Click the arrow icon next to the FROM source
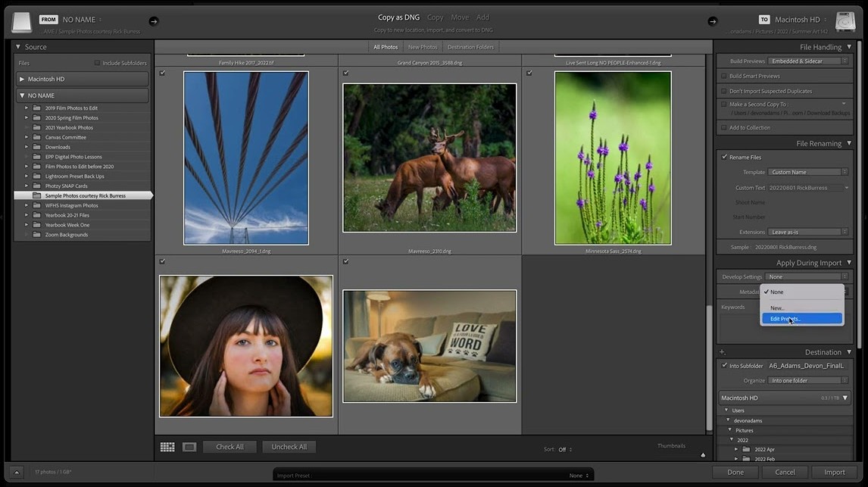Image resolution: width=868 pixels, height=487 pixels. (153, 21)
